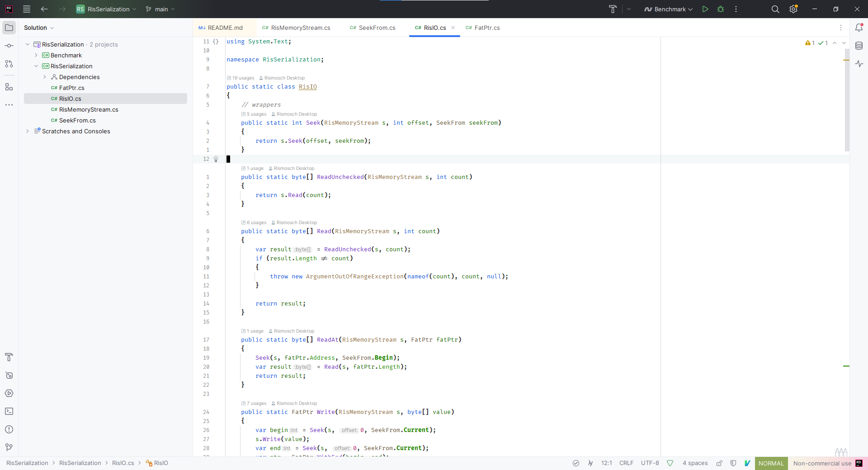Expand Scratches and Consoles
This screenshot has height=470, width=868.
point(28,131)
